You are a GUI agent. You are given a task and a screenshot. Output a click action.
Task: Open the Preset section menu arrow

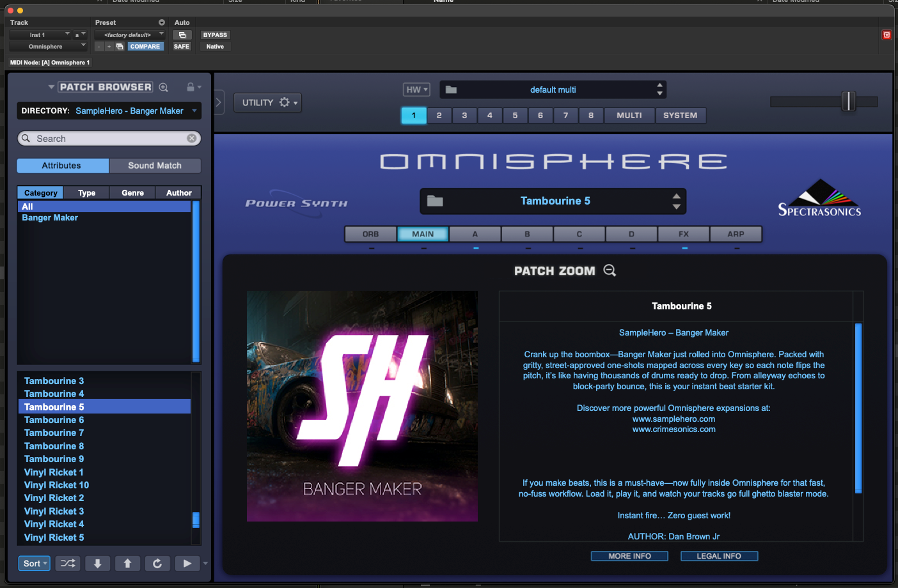pyautogui.click(x=162, y=22)
